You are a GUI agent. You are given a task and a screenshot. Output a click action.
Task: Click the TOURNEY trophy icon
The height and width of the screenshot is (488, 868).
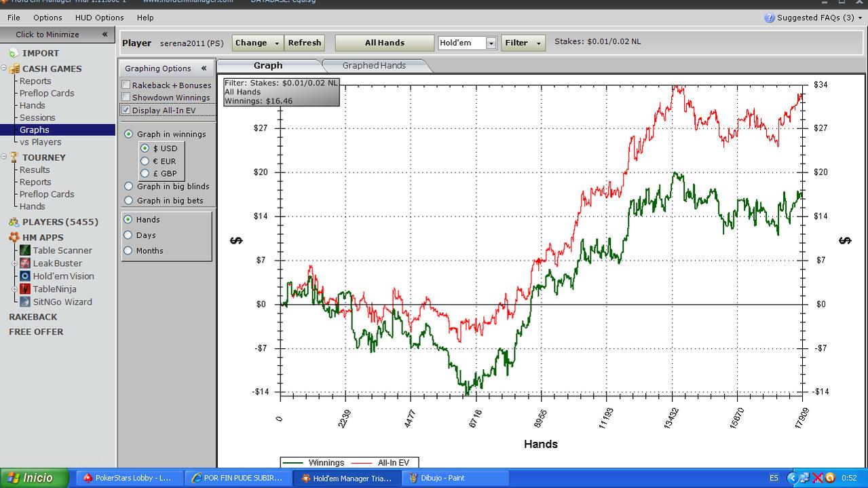point(14,157)
